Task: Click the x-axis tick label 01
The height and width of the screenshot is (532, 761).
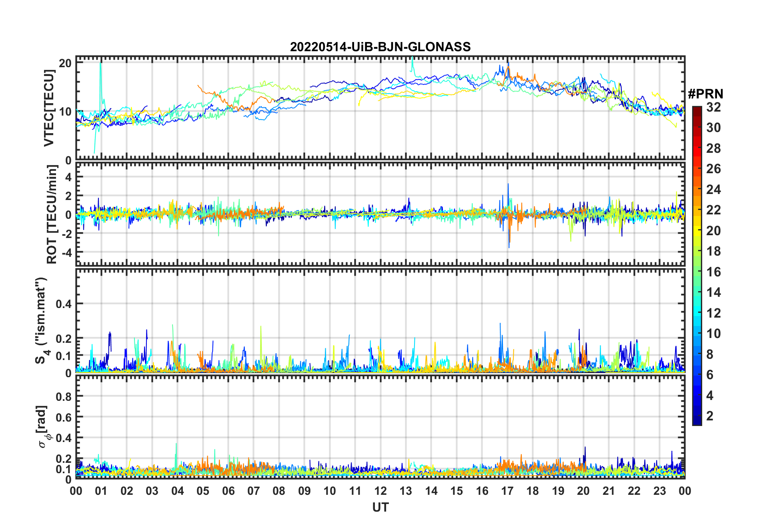Action: point(101,491)
